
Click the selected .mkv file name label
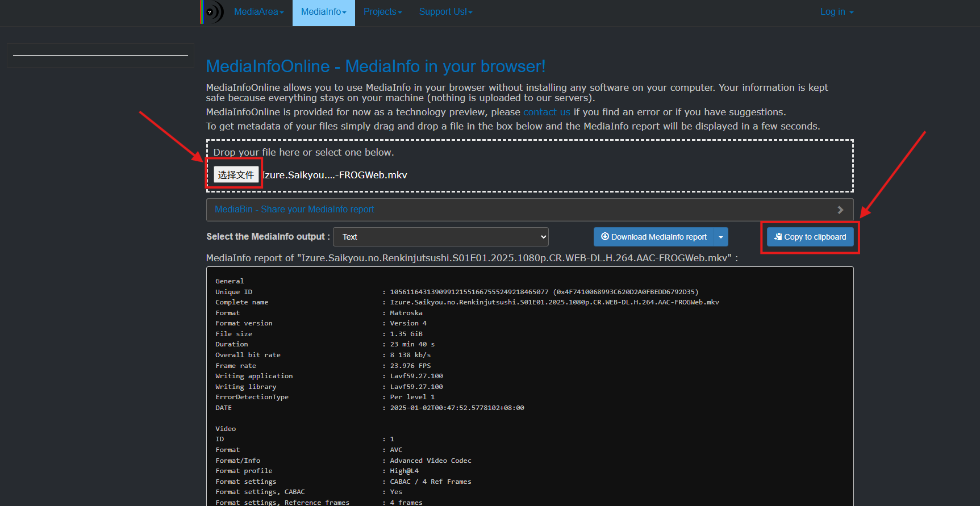[335, 175]
